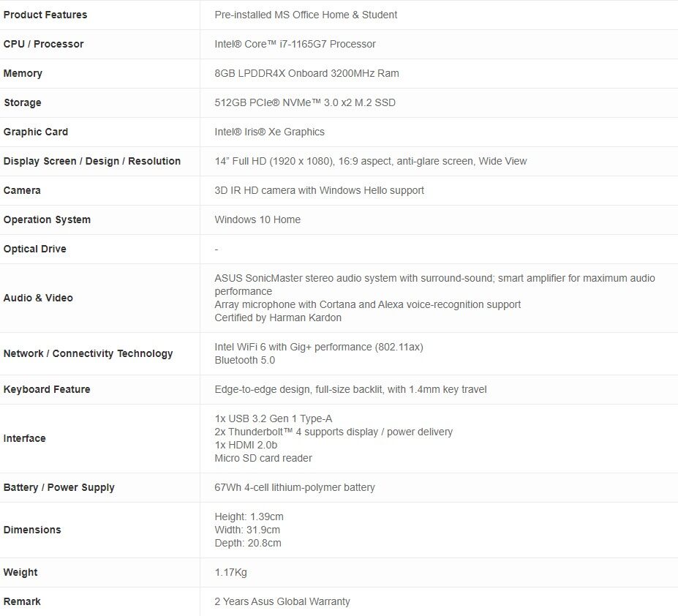The width and height of the screenshot is (678, 616).
Task: Click the 8GB LPDDR4X Onboard Ram value
Action: (306, 73)
